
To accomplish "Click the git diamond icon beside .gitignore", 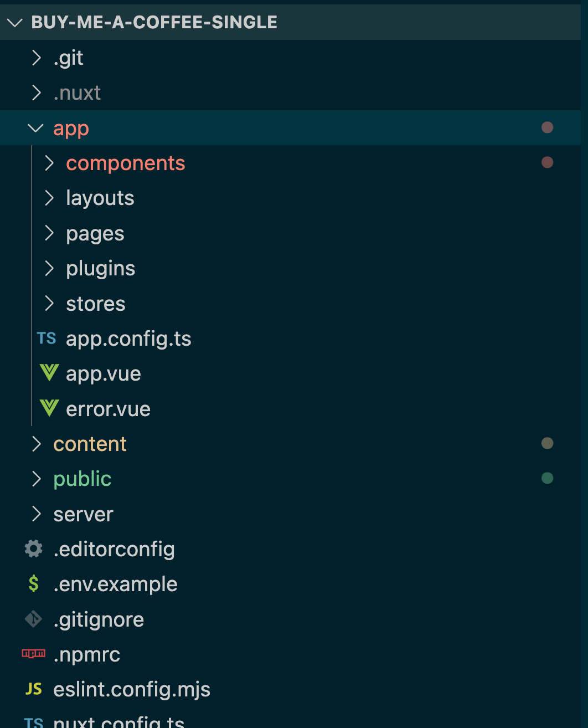I will click(34, 619).
